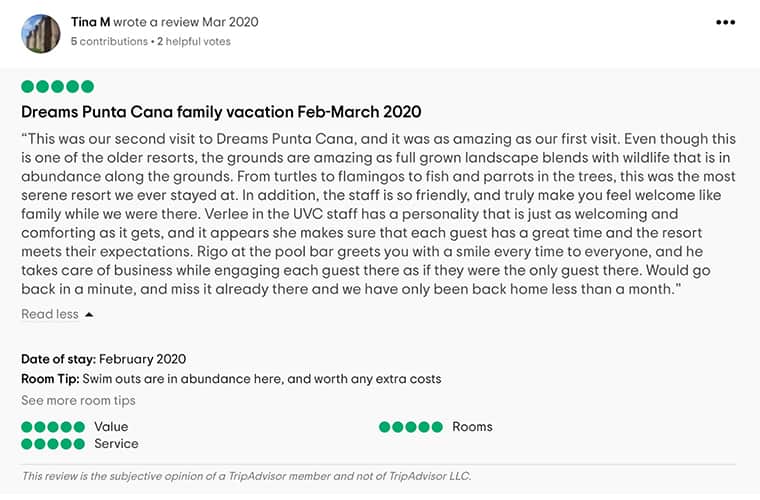Click the Service bubble rating

(x=53, y=443)
